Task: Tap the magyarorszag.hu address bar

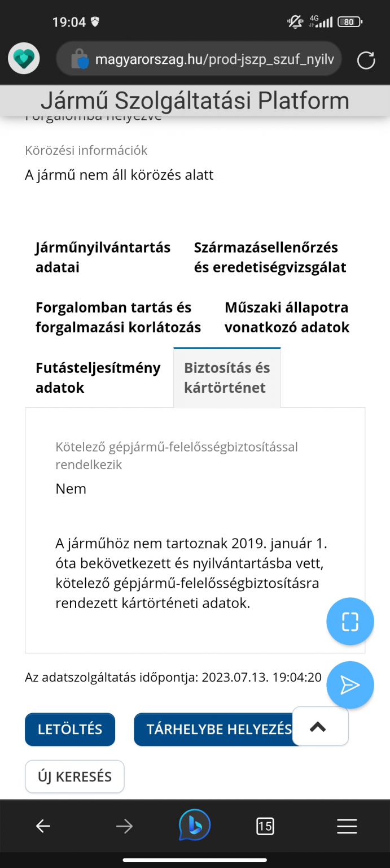Action: pyautogui.click(x=214, y=59)
